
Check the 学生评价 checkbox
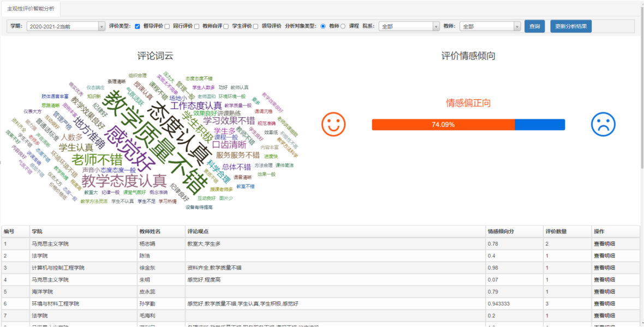(x=226, y=26)
